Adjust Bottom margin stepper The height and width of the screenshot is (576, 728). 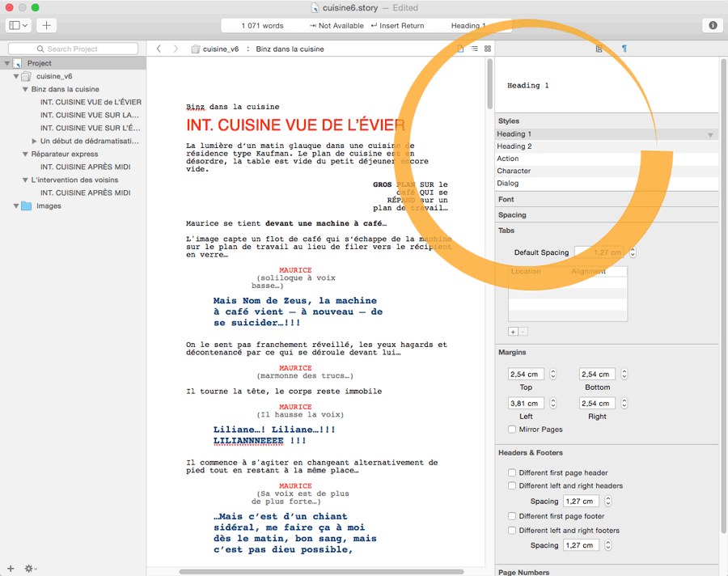pyautogui.click(x=624, y=374)
